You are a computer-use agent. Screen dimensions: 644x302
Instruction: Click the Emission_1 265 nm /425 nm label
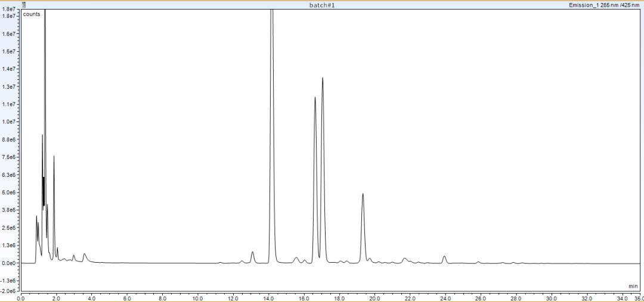[x=603, y=4]
